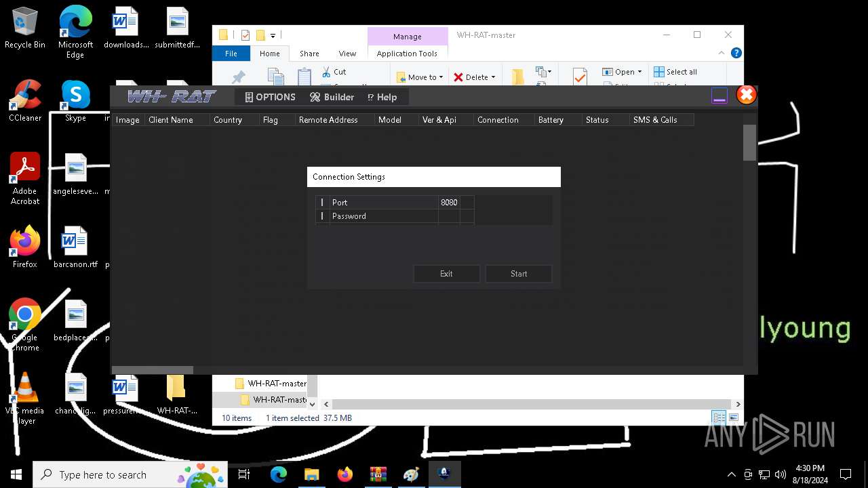Open Explorer help question mark icon
868x488 pixels.
pyautogui.click(x=736, y=53)
